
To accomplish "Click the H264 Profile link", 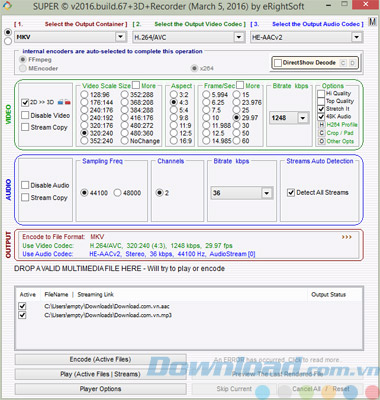I will (342, 125).
